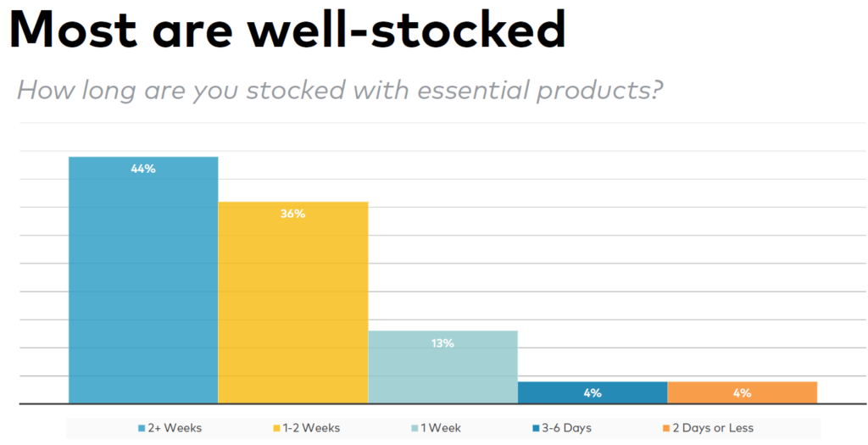Click the 13% data label
This screenshot has width=868, height=445.
(x=442, y=343)
